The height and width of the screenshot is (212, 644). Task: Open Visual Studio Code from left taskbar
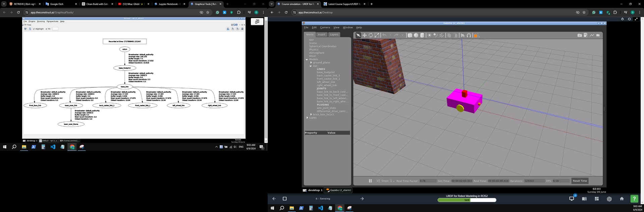[x=53, y=147]
